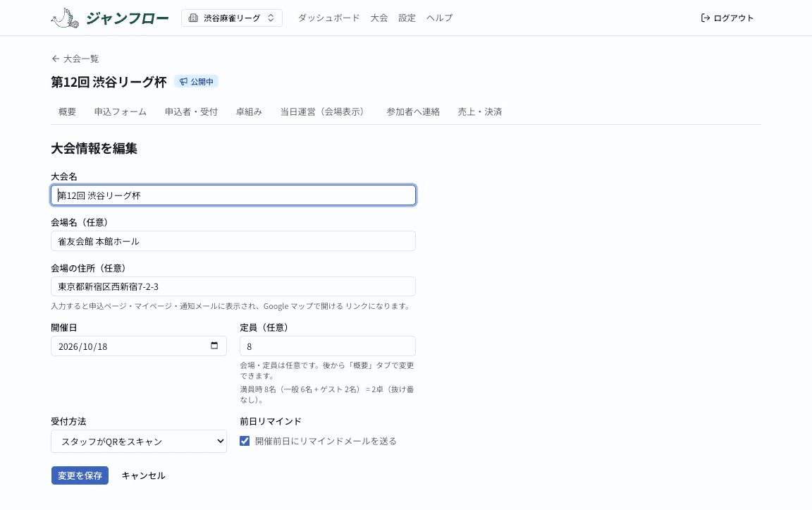The height and width of the screenshot is (510, 812).
Task: Click the logout arrow icon
Action: pyautogui.click(x=706, y=18)
